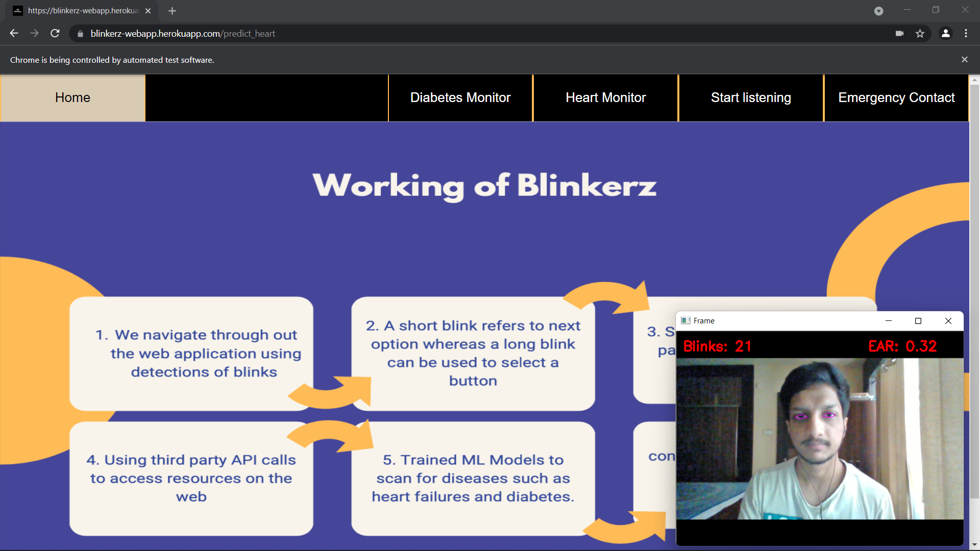
Task: Click the camera indicator in address bar
Action: point(899,34)
